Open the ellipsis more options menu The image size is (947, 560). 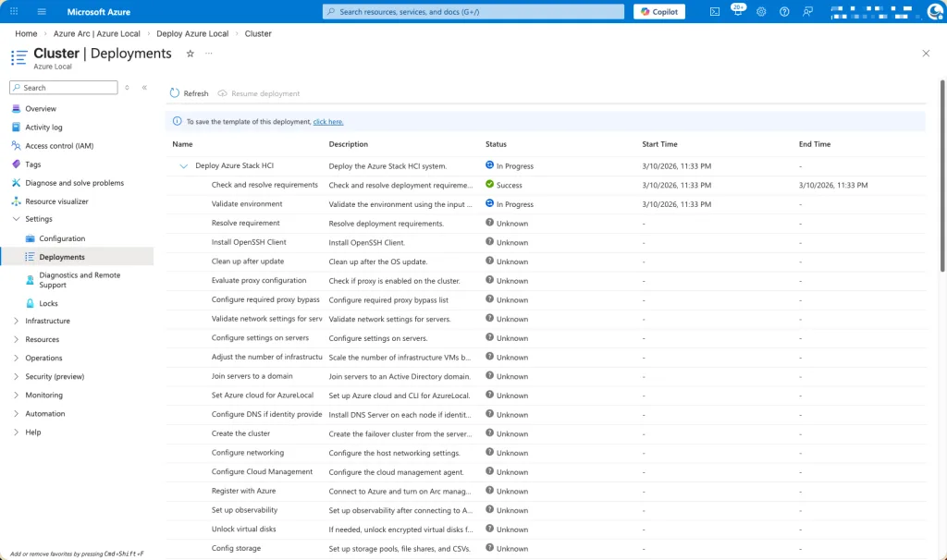[x=209, y=54]
